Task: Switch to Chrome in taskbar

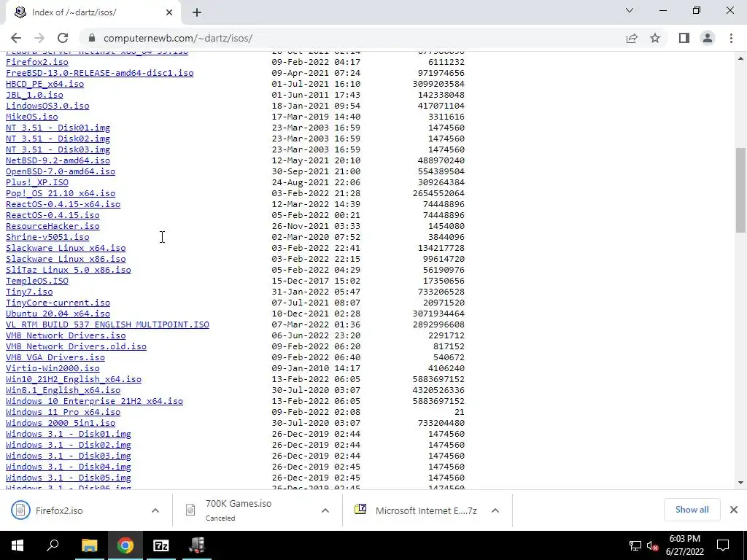Action: 125,545
